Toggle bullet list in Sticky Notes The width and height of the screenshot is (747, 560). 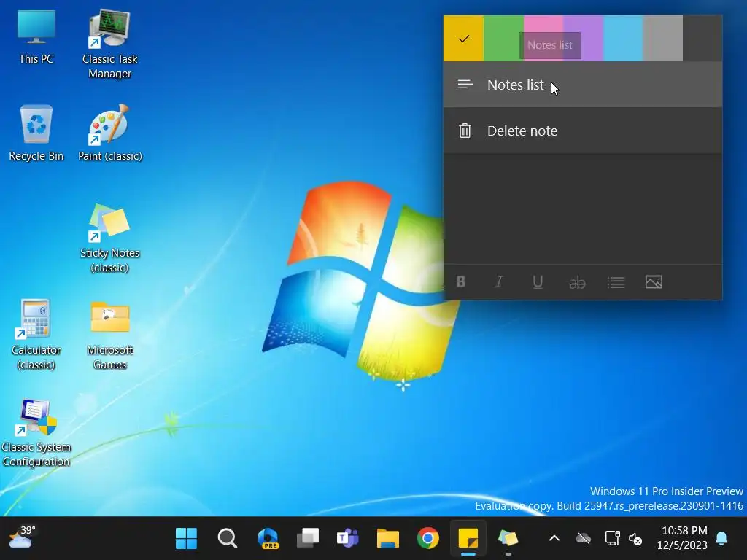click(616, 282)
